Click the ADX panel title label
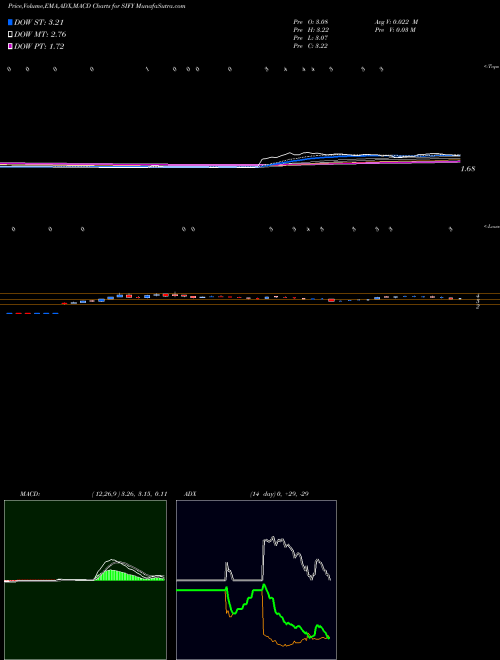The height and width of the screenshot is (660, 500). [x=190, y=494]
